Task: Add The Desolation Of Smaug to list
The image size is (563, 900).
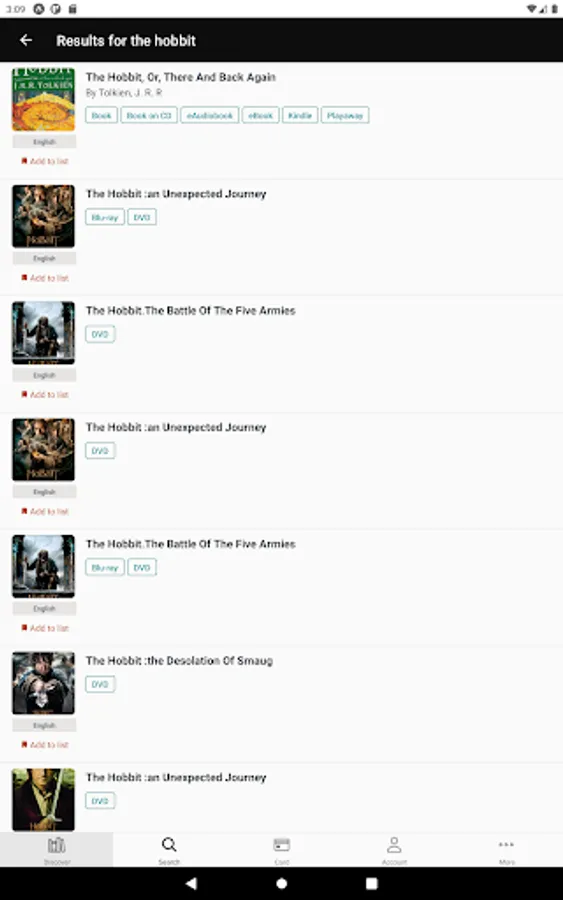Action: tap(45, 745)
